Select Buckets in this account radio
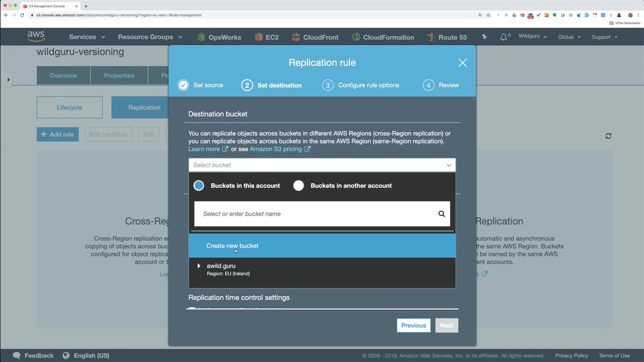This screenshot has height=362, width=644. pos(199,186)
